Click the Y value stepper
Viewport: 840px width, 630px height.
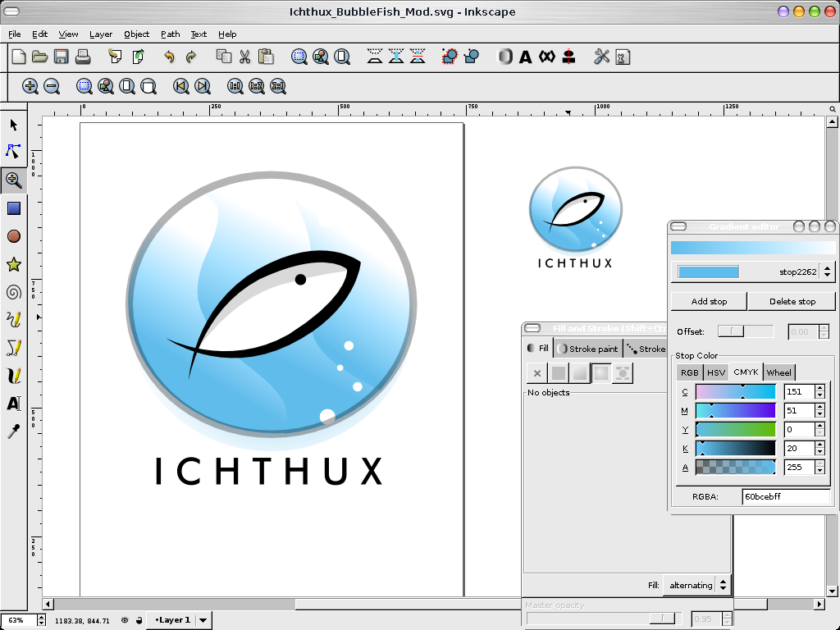(x=819, y=430)
